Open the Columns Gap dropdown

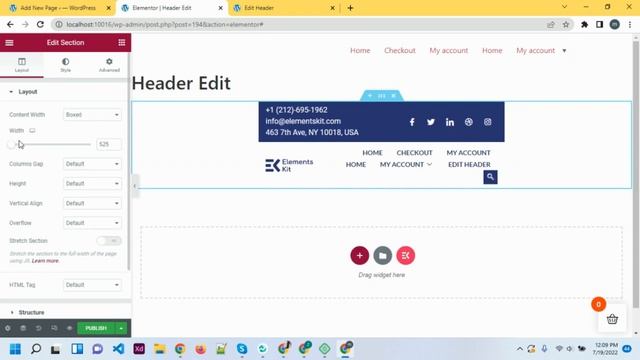[92, 164]
